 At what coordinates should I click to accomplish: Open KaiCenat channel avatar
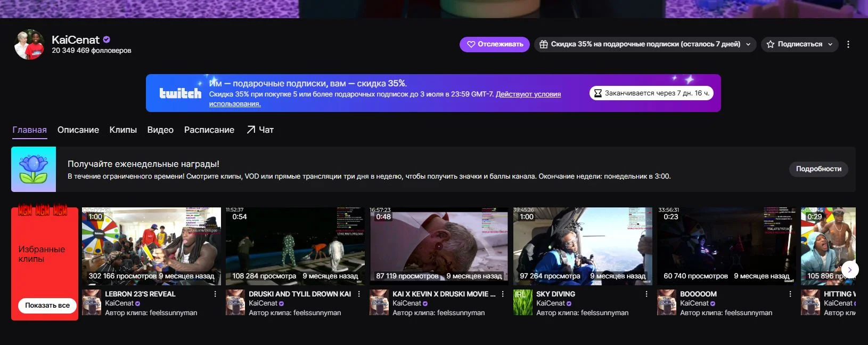coord(29,44)
